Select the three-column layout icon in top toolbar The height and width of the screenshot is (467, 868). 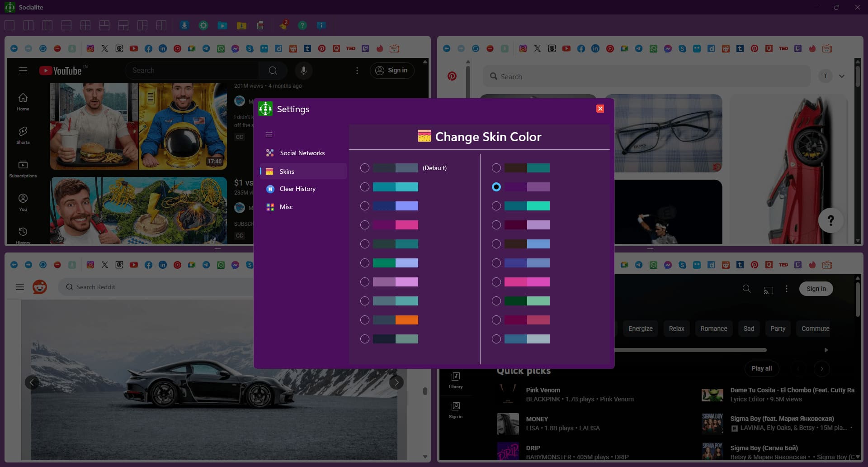pyautogui.click(x=47, y=25)
